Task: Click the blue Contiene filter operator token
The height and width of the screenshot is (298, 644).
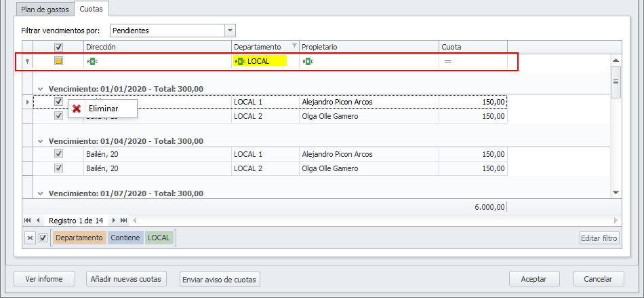Action: [125, 238]
